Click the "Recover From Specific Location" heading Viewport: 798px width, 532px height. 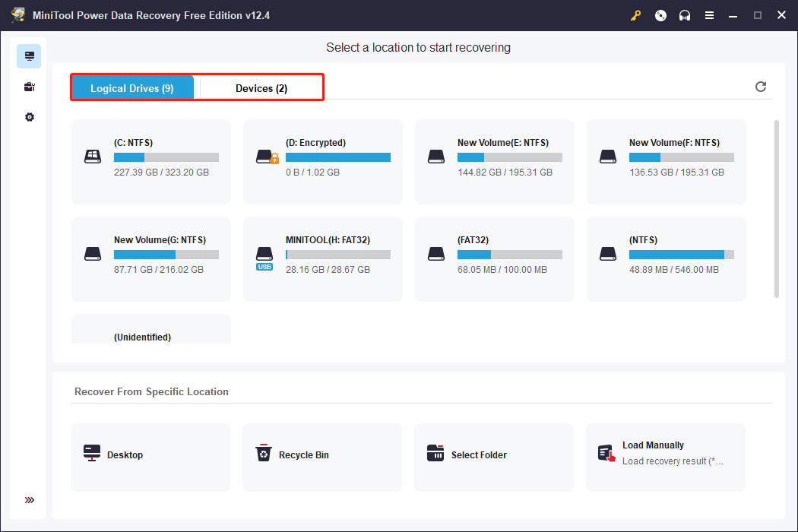[151, 391]
